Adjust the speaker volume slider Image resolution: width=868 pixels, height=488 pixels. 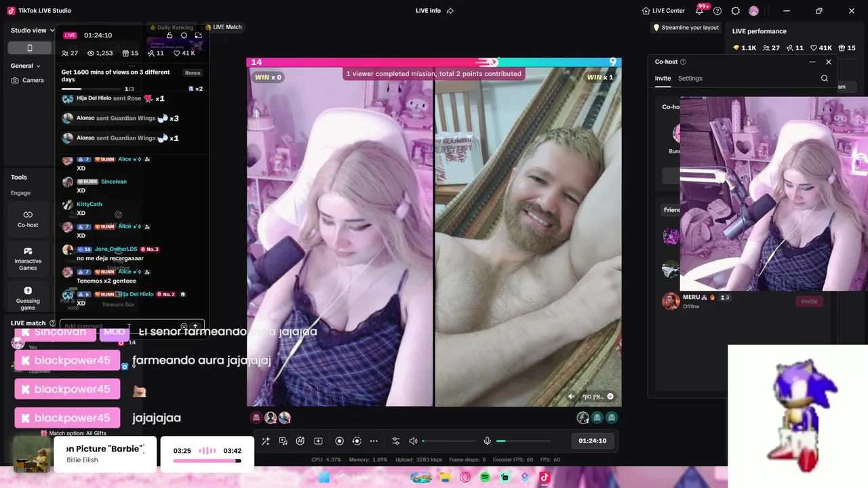point(449,441)
